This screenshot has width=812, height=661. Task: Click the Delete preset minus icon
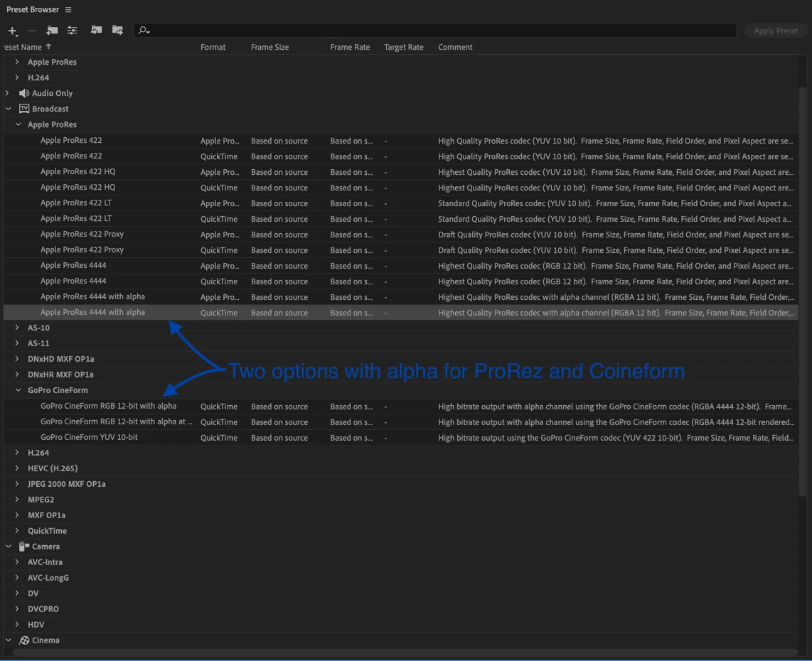32,31
